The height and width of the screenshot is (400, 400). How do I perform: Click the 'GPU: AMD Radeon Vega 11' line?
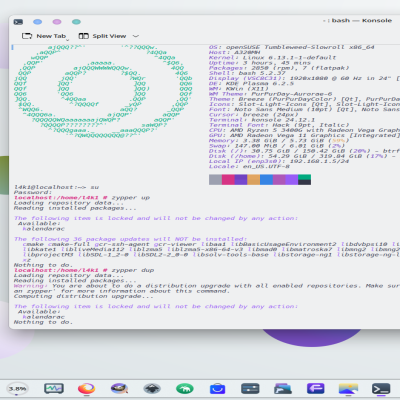pos(304,135)
